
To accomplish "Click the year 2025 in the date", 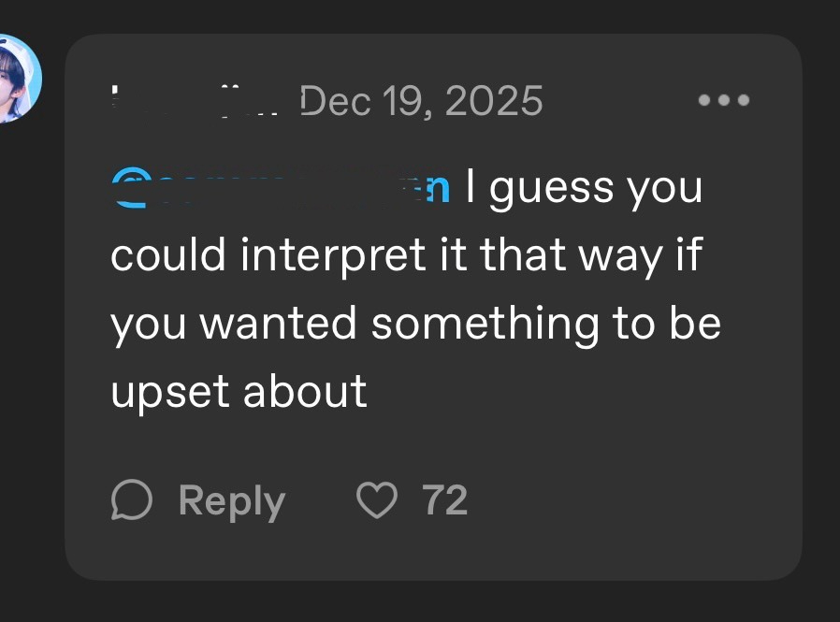I will (493, 100).
